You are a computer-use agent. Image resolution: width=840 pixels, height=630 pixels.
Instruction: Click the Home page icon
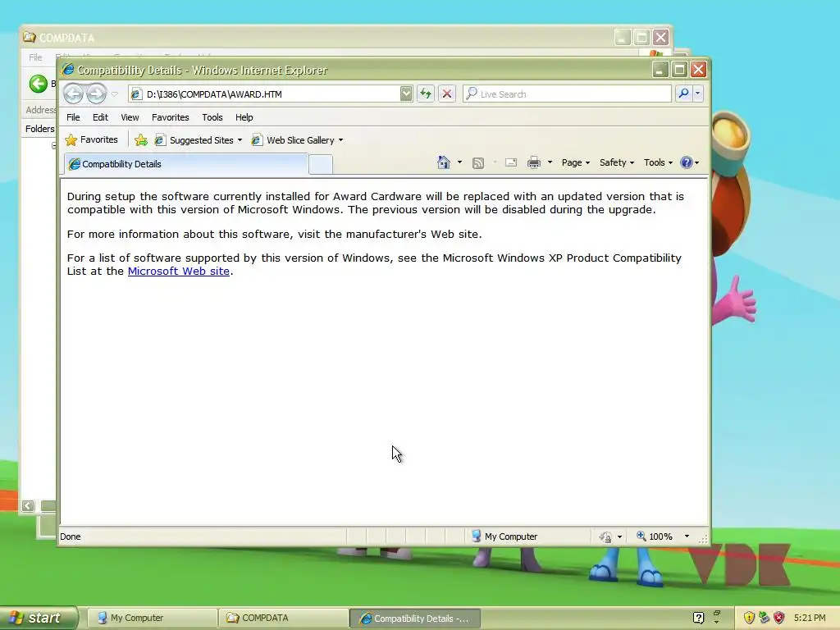pyautogui.click(x=444, y=162)
